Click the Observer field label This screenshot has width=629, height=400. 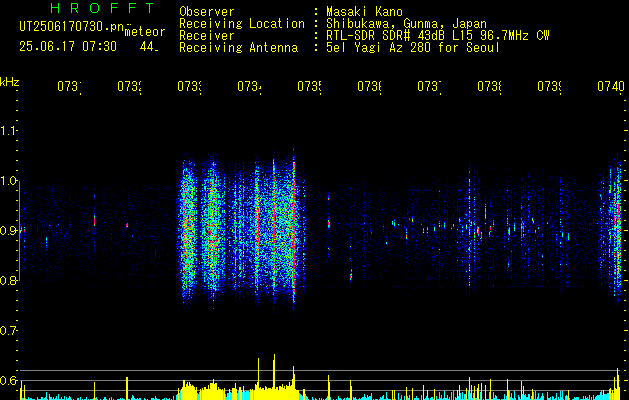click(207, 12)
